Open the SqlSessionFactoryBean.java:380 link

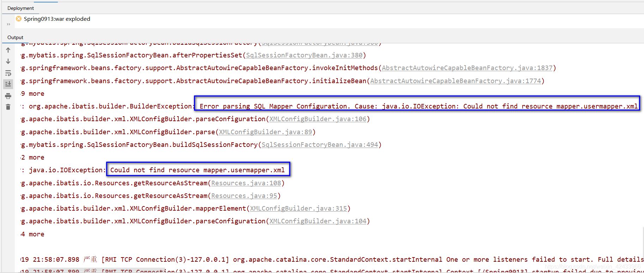point(304,55)
